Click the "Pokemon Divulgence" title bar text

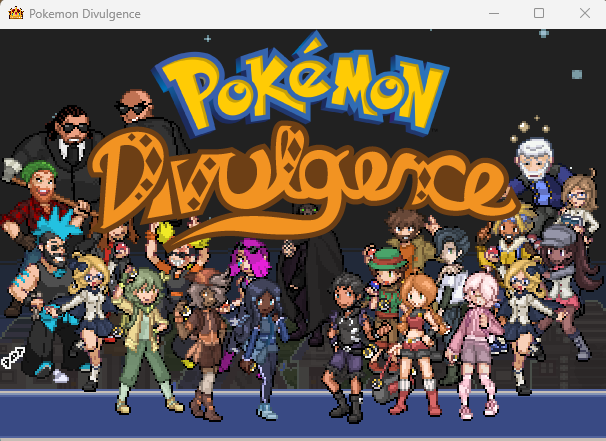85,14
